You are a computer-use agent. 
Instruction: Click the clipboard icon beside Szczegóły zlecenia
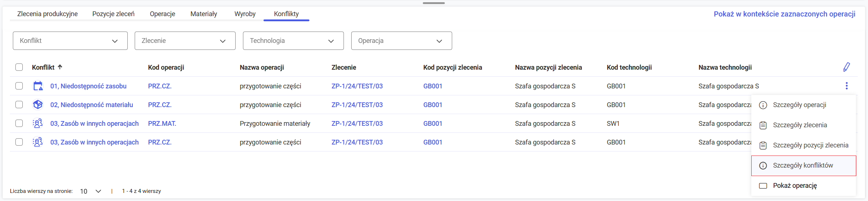point(763,125)
